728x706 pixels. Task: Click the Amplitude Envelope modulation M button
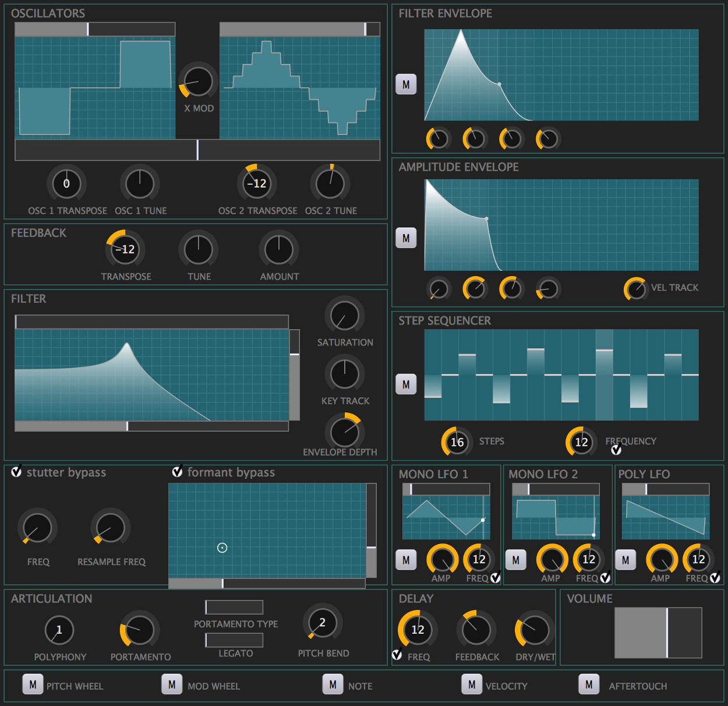point(406,238)
